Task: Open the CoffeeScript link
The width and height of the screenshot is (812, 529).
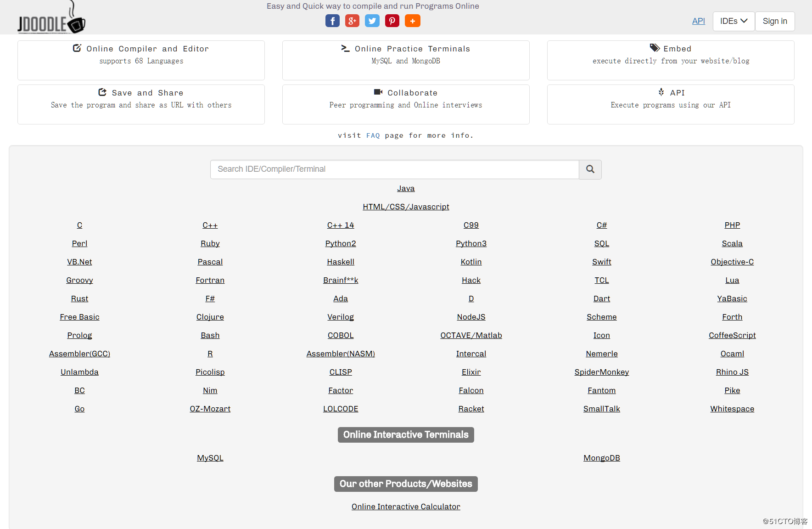Action: 732,335
